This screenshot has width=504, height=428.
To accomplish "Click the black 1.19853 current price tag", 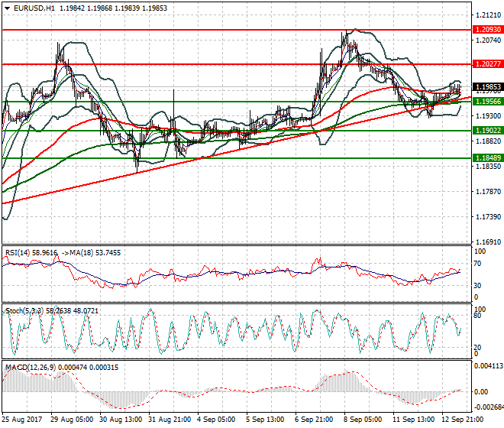I will [x=487, y=87].
